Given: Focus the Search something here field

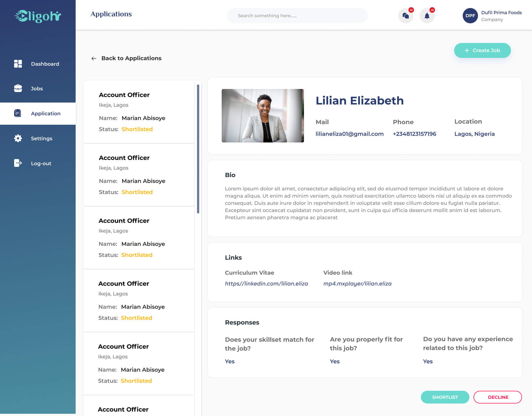Looking at the screenshot, I should [x=297, y=16].
